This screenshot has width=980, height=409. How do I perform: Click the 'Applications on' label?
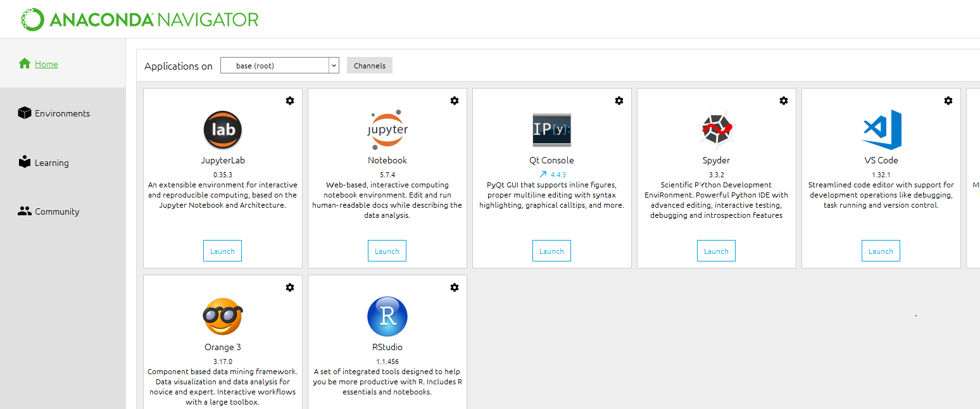coord(179,66)
